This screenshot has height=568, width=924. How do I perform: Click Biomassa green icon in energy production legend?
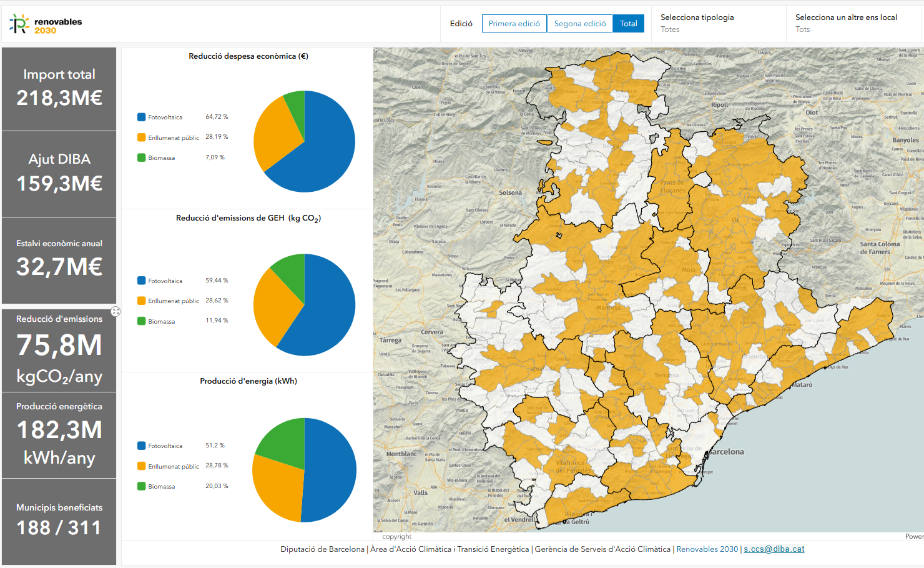142,486
